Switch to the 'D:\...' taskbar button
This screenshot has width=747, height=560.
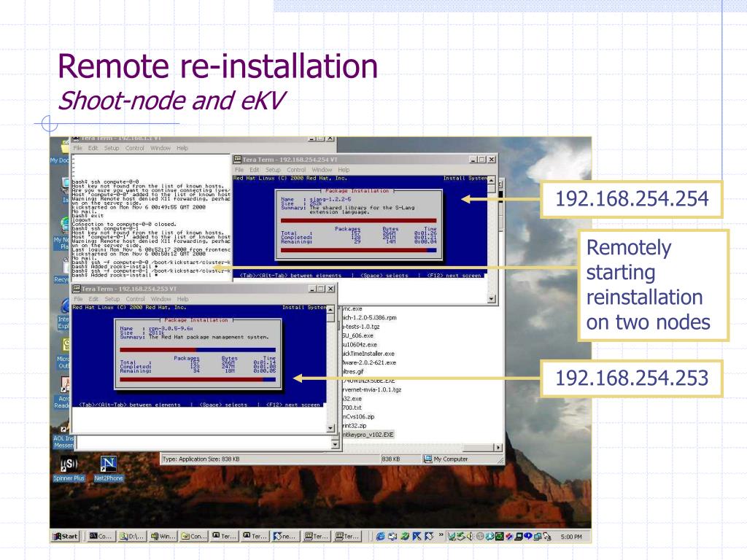131,536
